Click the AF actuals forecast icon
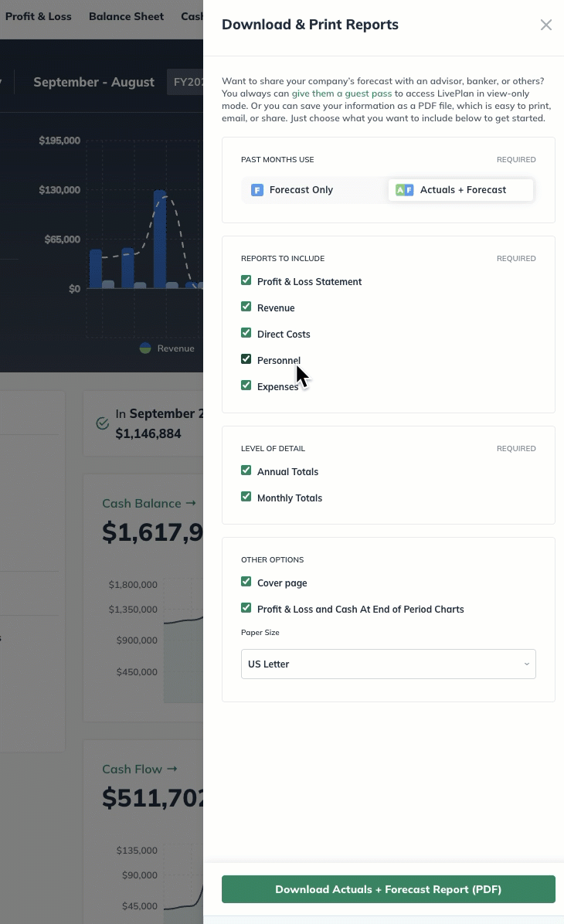This screenshot has width=564, height=924. pos(405,190)
